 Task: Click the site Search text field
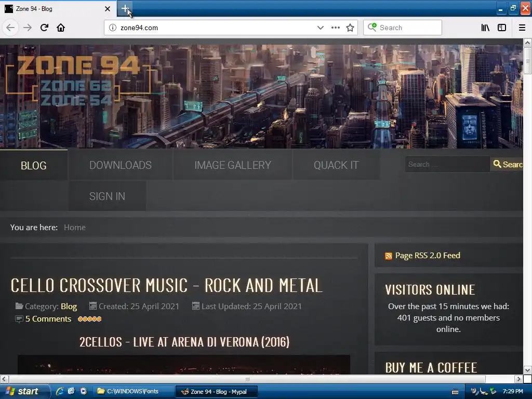point(447,164)
